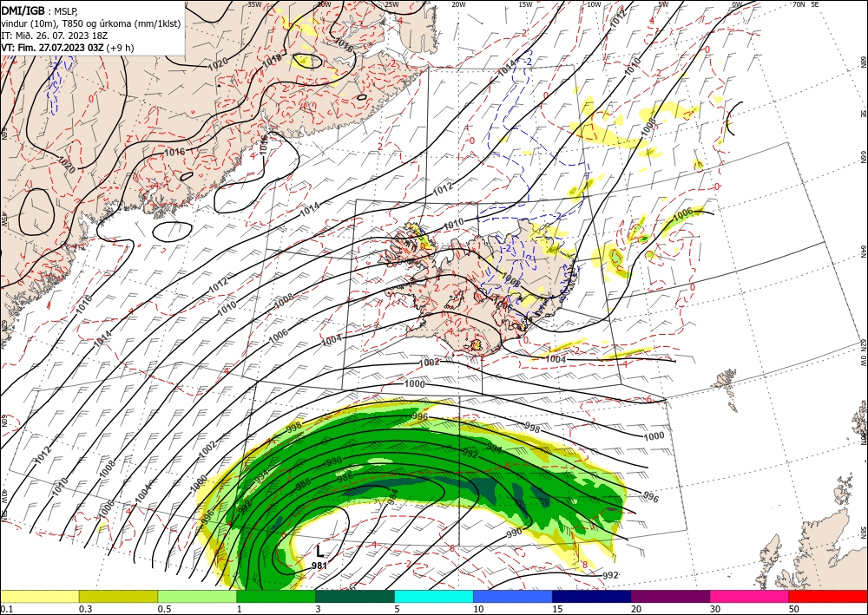
Task: Pick the blue 10 mm legend swatch
Action: coord(513,596)
